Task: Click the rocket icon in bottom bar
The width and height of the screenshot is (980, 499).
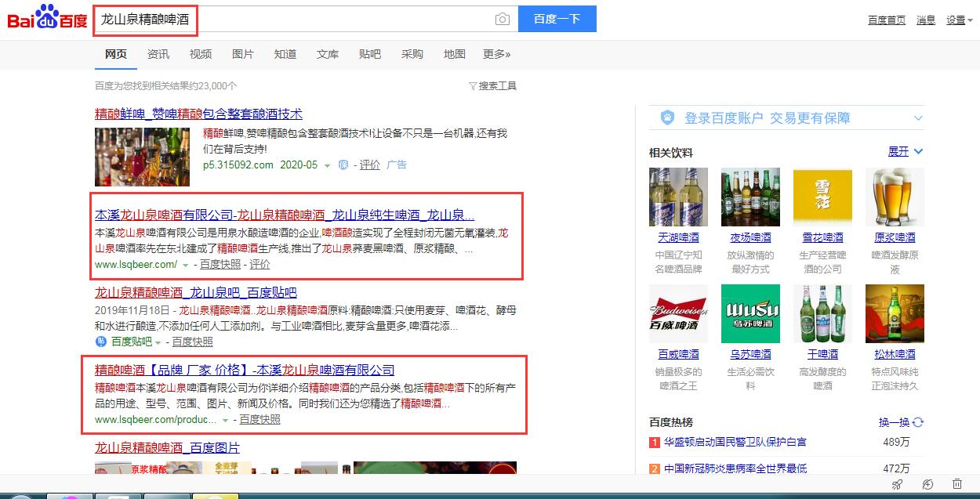Action: [x=898, y=485]
